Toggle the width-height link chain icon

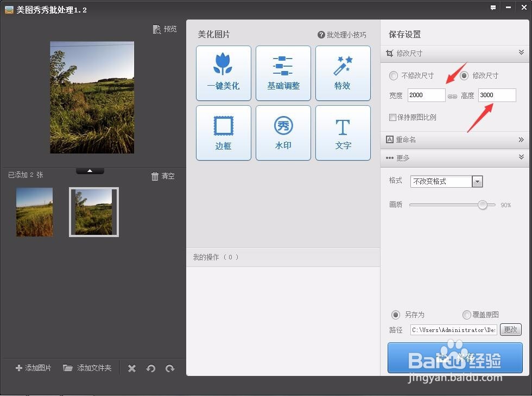pyautogui.click(x=452, y=97)
